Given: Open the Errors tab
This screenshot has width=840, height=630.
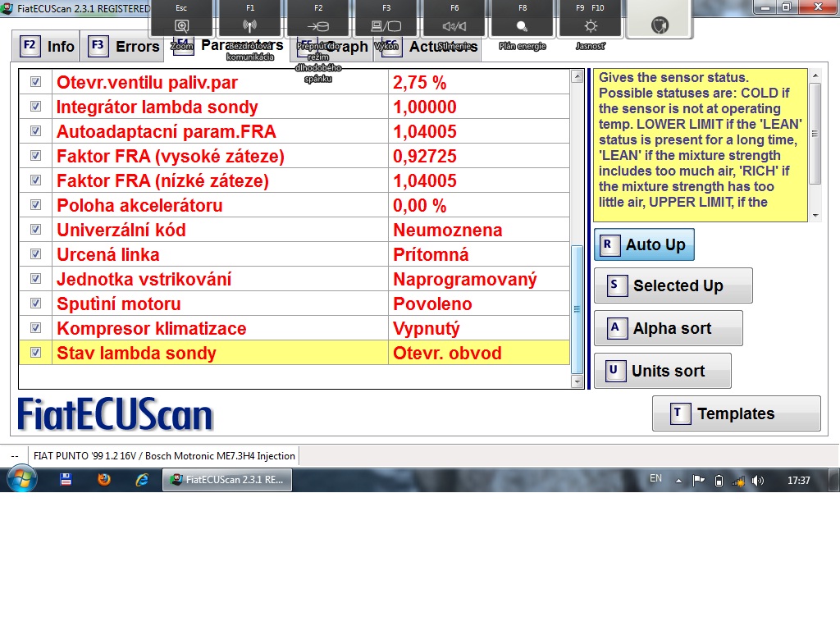Looking at the screenshot, I should (123, 47).
